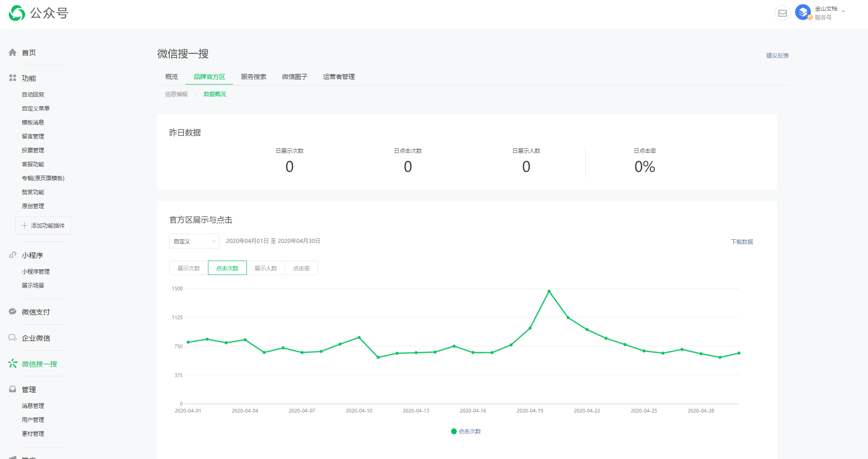Image resolution: width=868 pixels, height=459 pixels.
Task: Open 客服功能 in sidebar
Action: coord(33,164)
